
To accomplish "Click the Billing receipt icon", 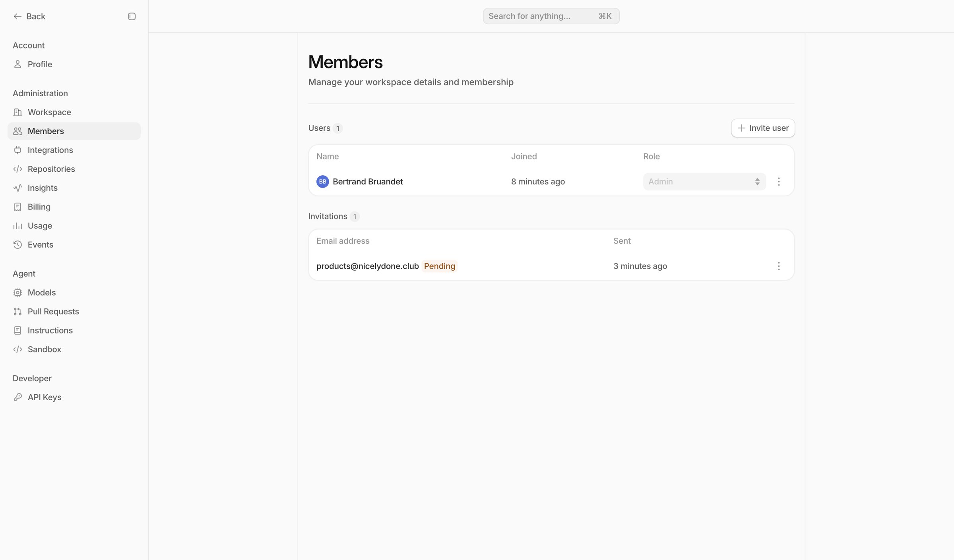I will coord(17,207).
